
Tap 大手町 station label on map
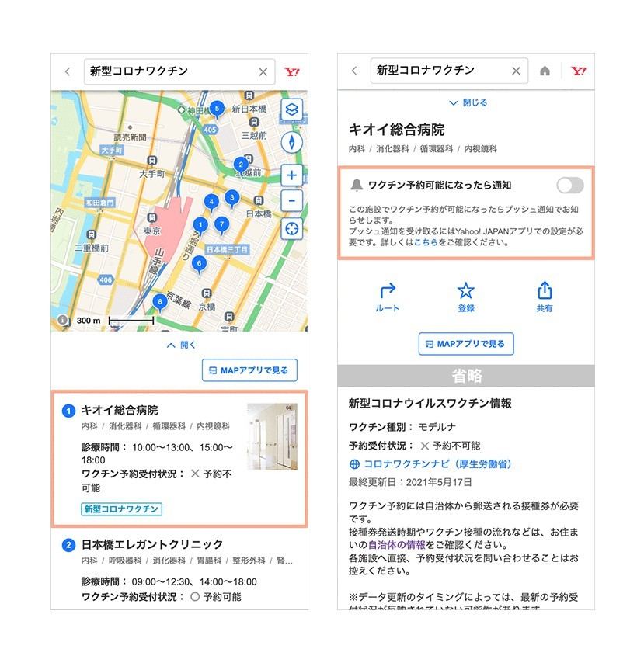pyautogui.click(x=152, y=174)
